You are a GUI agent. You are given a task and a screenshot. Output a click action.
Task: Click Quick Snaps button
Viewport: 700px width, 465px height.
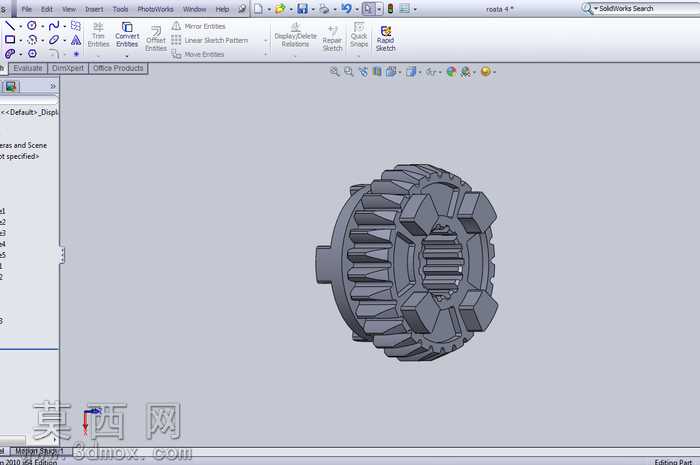359,34
